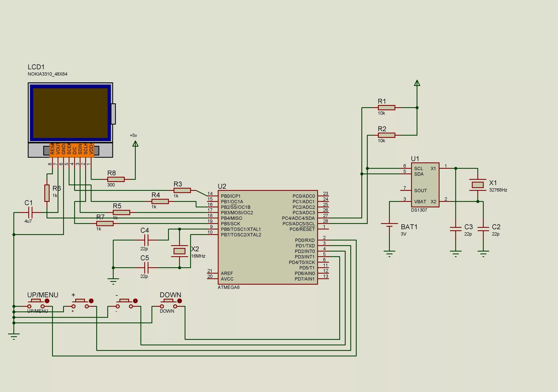Click wire junction dot at SDA line
This screenshot has height=392, width=558.
[x=362, y=174]
